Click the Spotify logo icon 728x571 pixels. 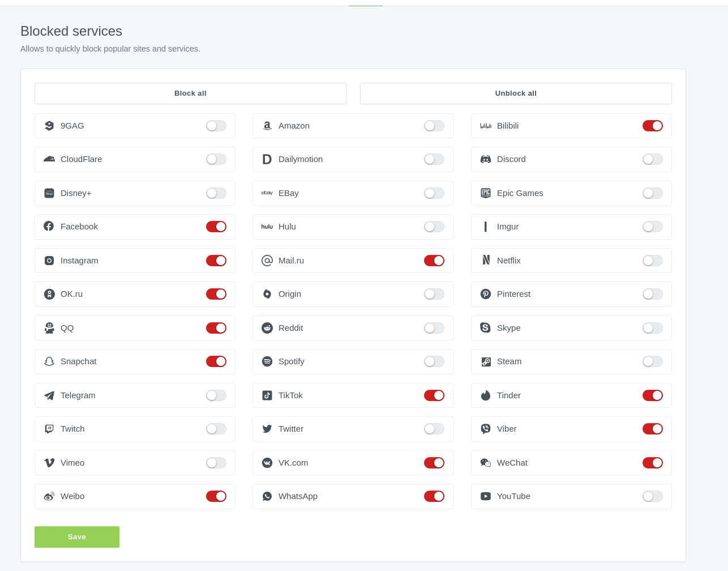[x=267, y=361]
